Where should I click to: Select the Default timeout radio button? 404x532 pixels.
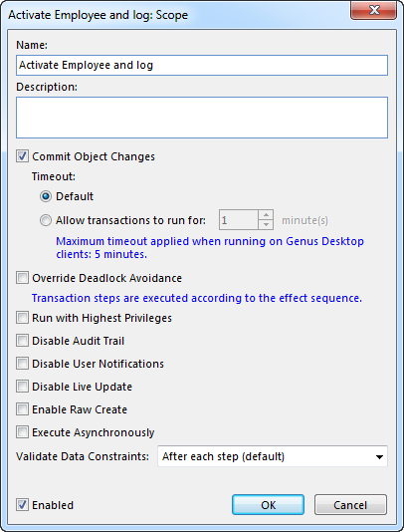point(46,196)
